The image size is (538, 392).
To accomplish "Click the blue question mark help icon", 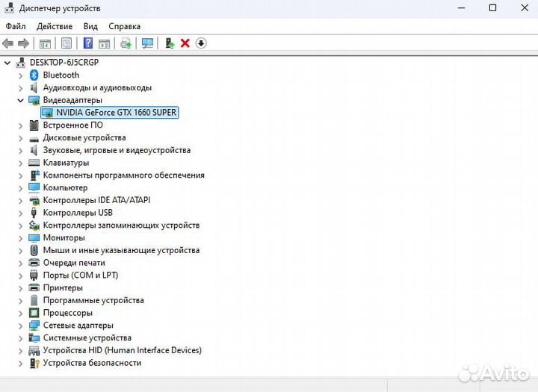I will [88, 43].
